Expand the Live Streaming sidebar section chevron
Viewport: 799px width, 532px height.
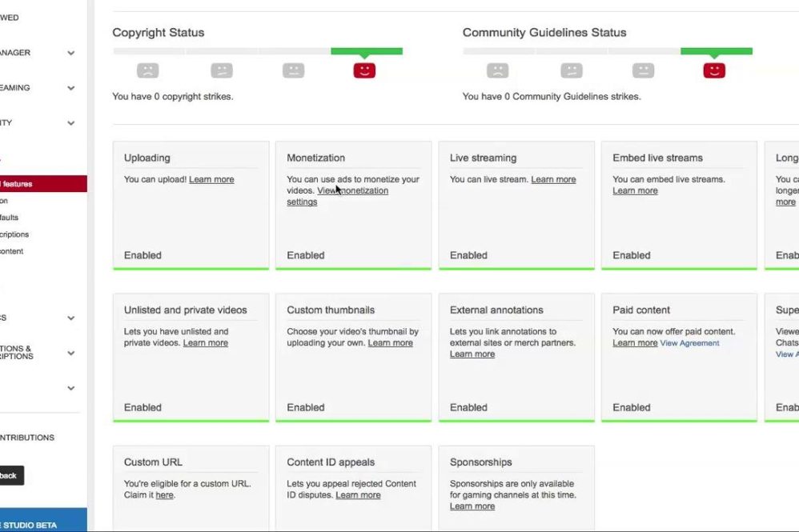[x=71, y=89]
